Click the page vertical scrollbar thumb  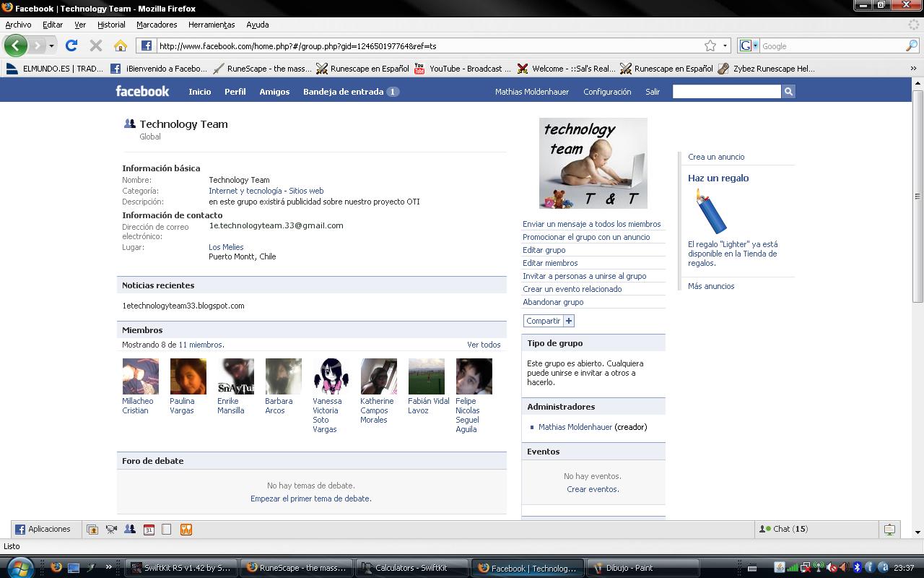pos(918,196)
